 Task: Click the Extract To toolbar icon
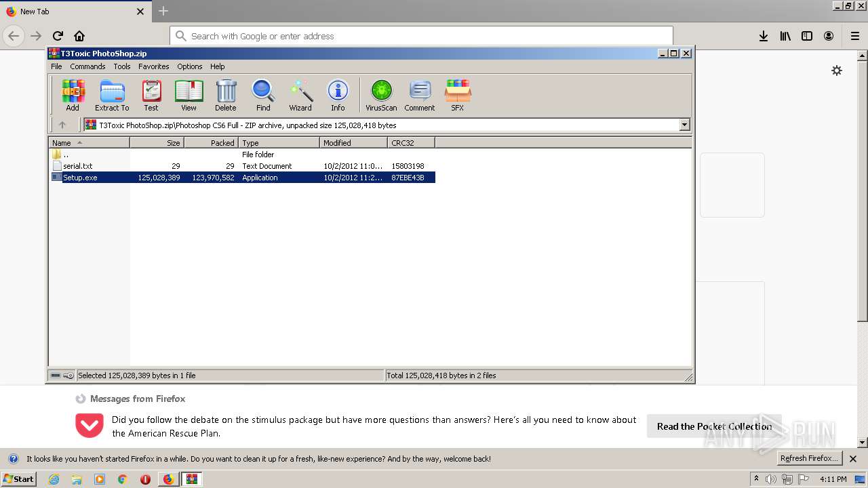click(112, 95)
